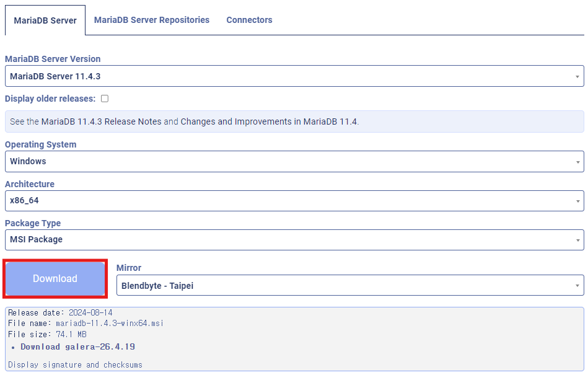Click the Download galera-26.4.19 link
The height and width of the screenshot is (375, 588).
(x=77, y=347)
